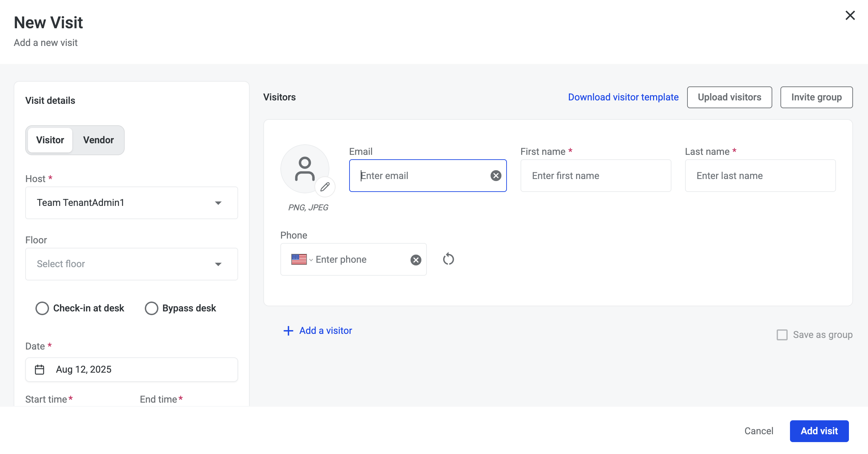Expand the Select floor dropdown
Image resolution: width=868 pixels, height=454 pixels.
[x=131, y=264]
